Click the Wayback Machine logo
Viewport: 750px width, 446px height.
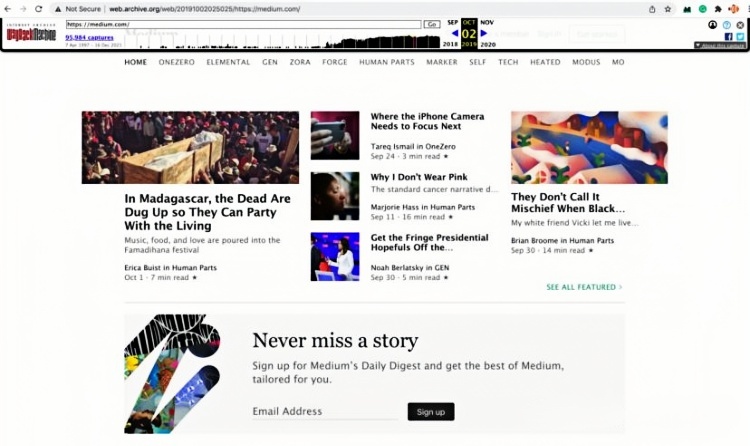click(31, 34)
